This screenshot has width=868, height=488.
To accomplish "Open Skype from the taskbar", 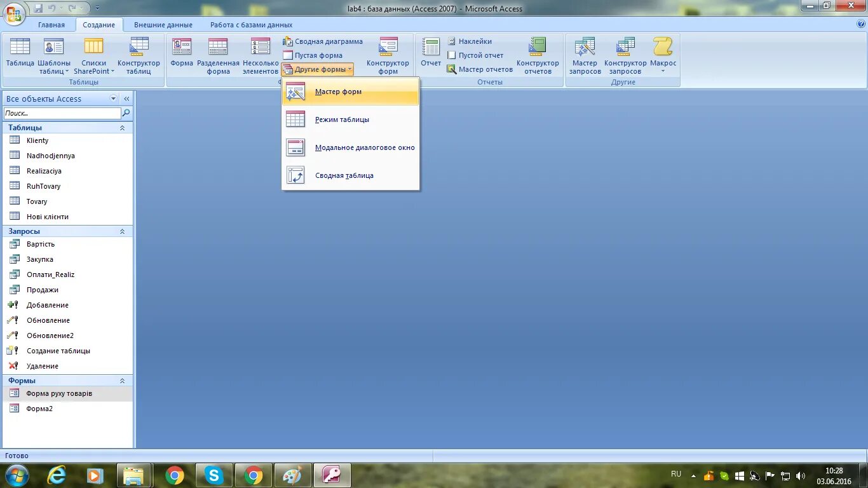I will pos(214,475).
